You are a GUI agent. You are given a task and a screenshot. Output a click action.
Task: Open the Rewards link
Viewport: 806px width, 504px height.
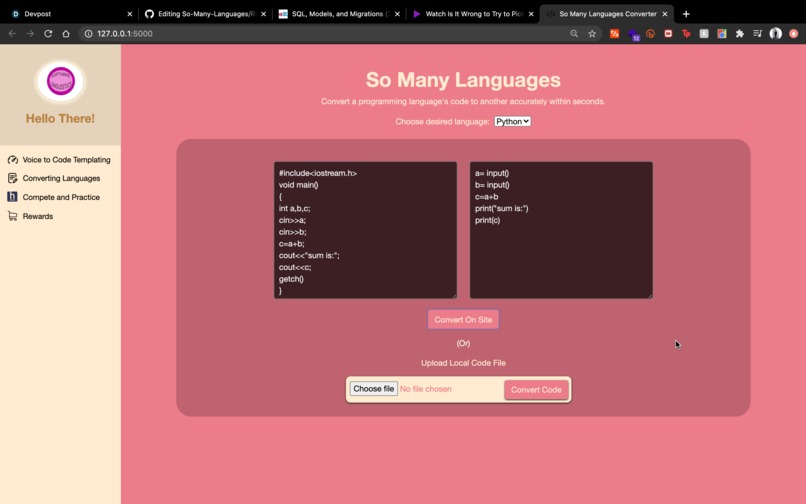coord(38,216)
